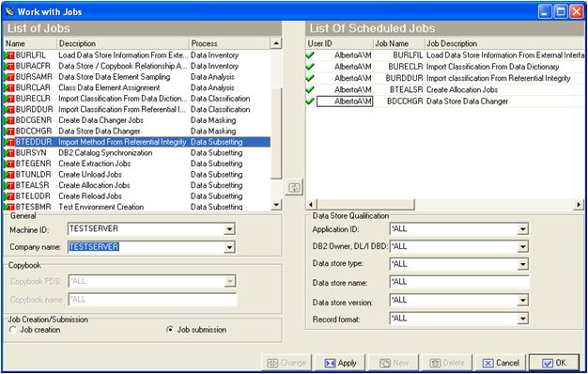Click the move-job arrow icon between lists
Viewport: 588px width, 374px height.
click(294, 187)
